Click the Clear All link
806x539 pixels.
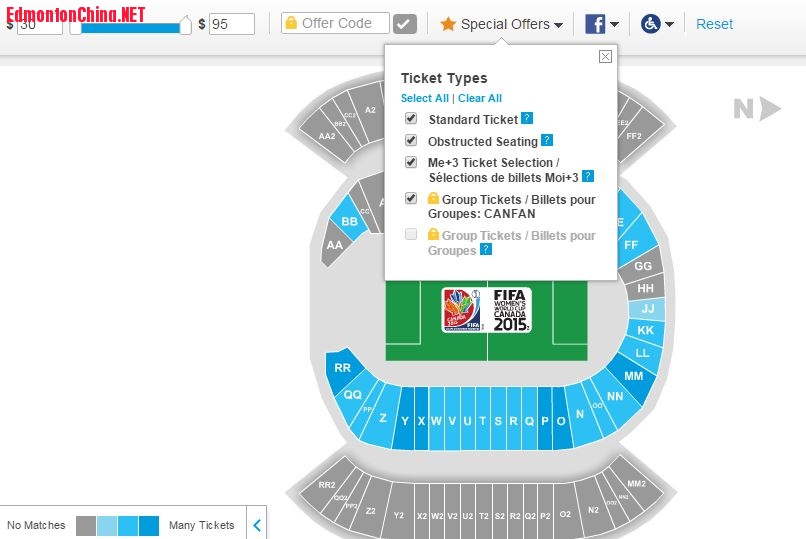480,98
